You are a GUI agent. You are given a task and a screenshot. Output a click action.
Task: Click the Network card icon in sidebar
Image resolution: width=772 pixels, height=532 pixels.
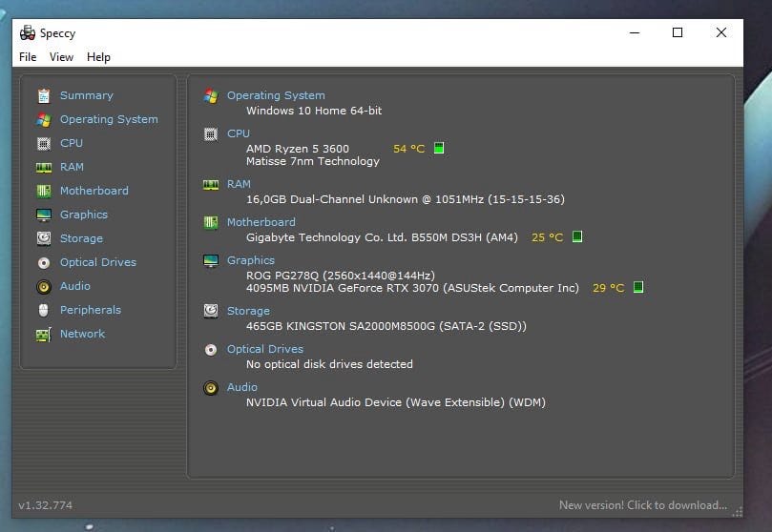pyautogui.click(x=44, y=335)
